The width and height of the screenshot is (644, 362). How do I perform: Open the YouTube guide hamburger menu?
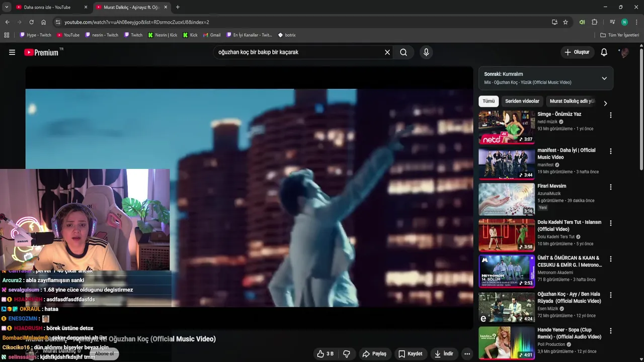tap(12, 52)
